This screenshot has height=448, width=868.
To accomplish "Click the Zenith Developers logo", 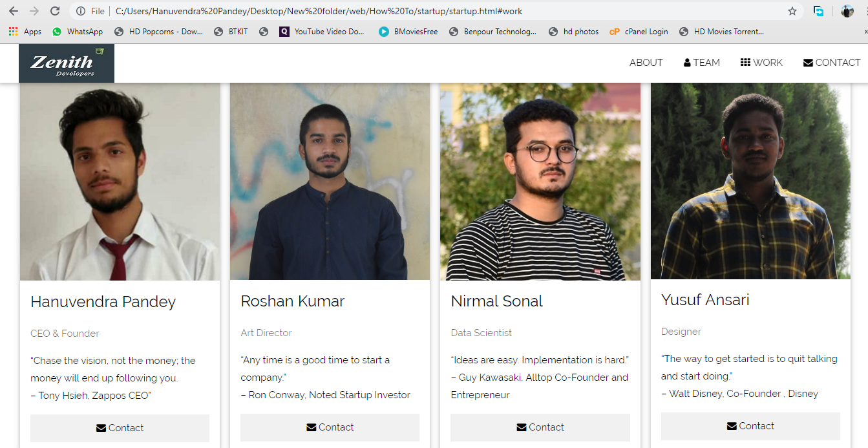I will point(66,63).
